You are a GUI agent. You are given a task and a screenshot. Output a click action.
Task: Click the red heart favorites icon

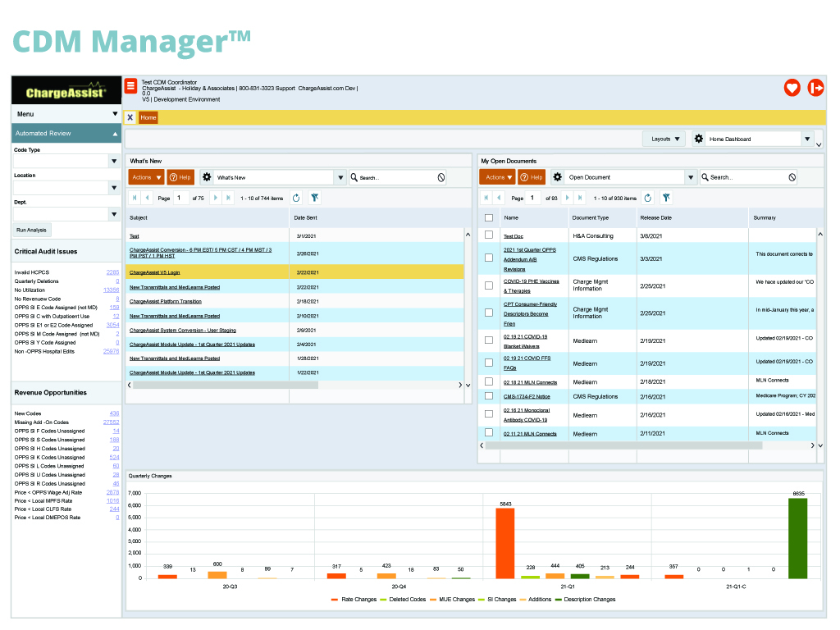pos(792,87)
